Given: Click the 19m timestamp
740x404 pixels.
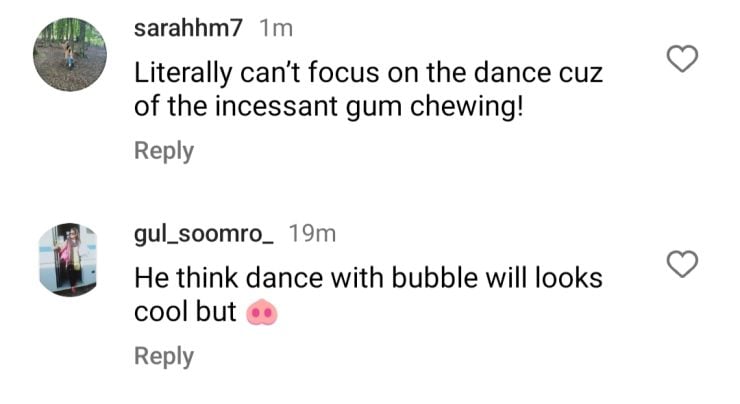Looking at the screenshot, I should (x=312, y=233).
